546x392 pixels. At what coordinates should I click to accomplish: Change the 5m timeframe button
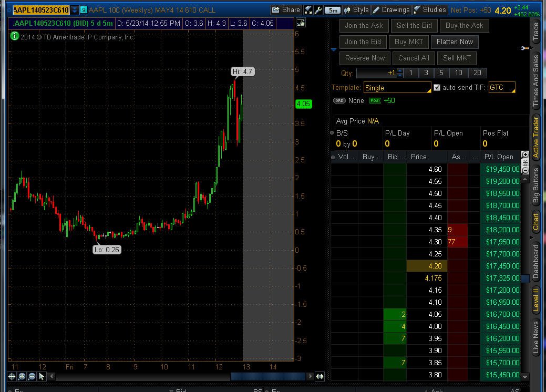tap(333, 10)
